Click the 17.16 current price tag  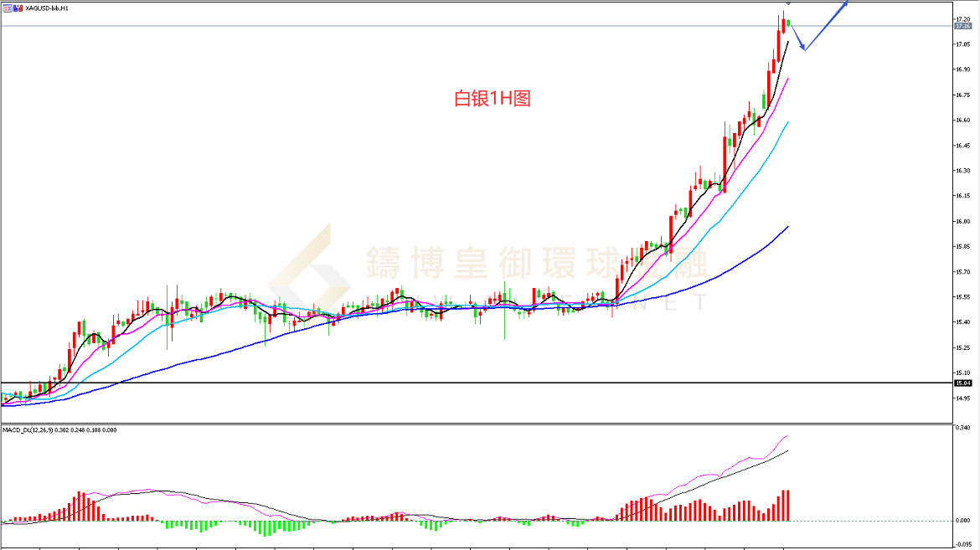(x=962, y=26)
